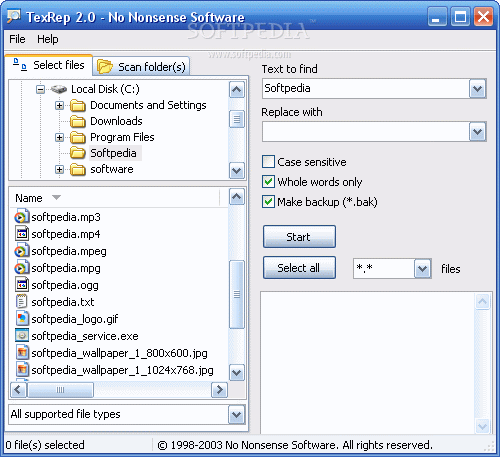Click the softpedia_wallpaper_1_800x600.jpg icon
The width and height of the screenshot is (500, 457).
pyautogui.click(x=21, y=353)
